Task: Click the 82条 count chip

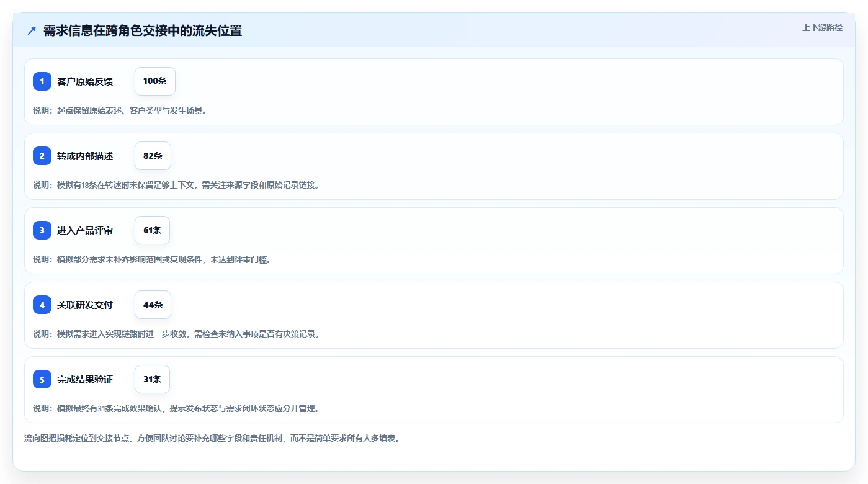Action: coord(153,156)
